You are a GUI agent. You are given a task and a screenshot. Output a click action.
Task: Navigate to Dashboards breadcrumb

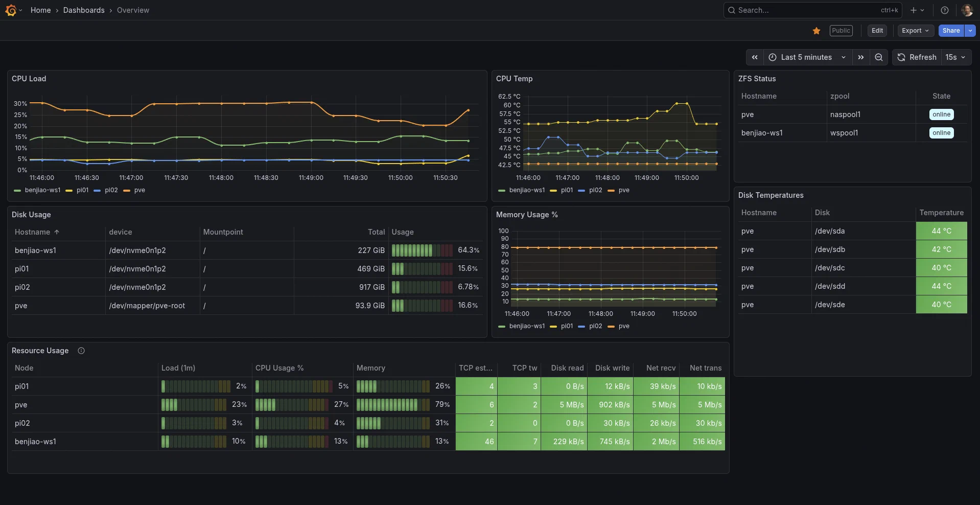pyautogui.click(x=84, y=10)
